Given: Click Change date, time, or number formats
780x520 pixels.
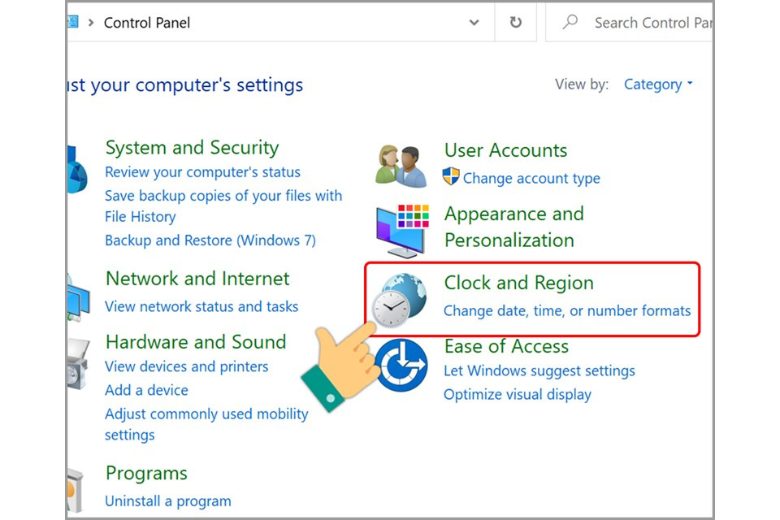Looking at the screenshot, I should [567, 311].
